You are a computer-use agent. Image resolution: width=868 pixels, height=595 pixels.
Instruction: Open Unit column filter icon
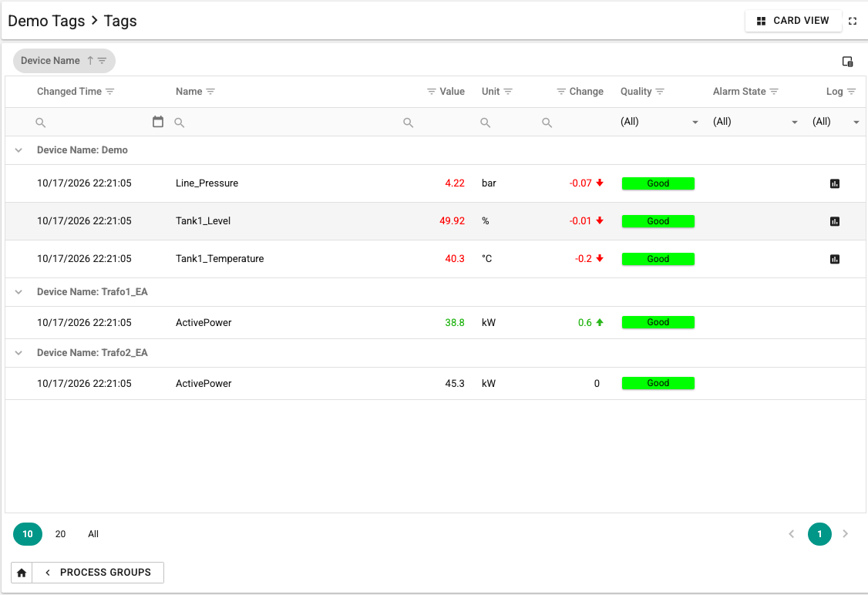(508, 92)
